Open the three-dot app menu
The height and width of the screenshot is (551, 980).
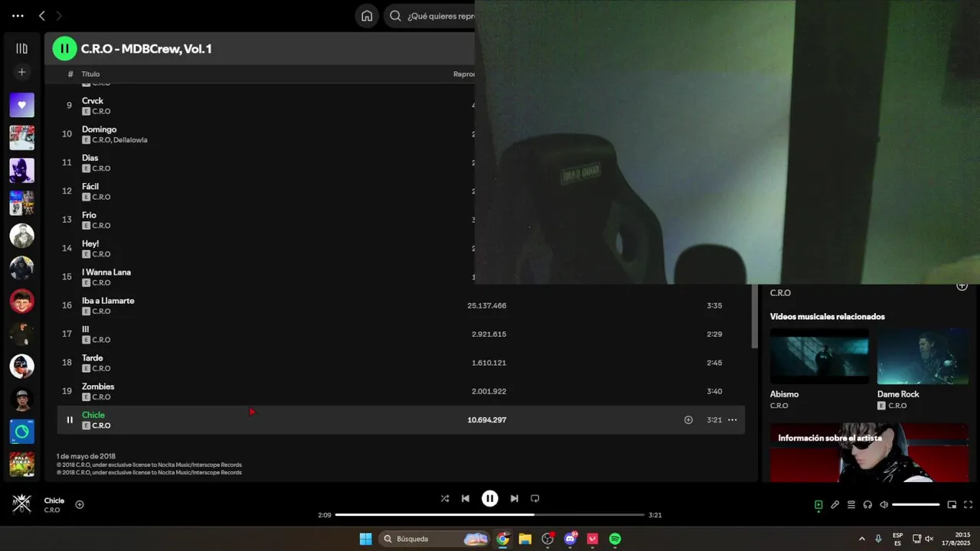[18, 15]
